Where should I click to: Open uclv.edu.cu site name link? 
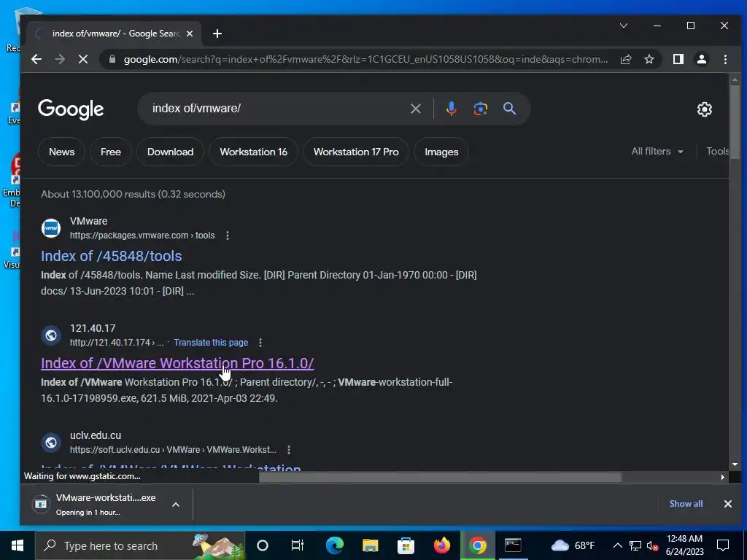[96, 435]
